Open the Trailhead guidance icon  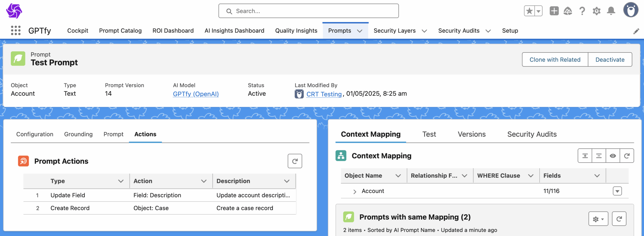point(568,11)
